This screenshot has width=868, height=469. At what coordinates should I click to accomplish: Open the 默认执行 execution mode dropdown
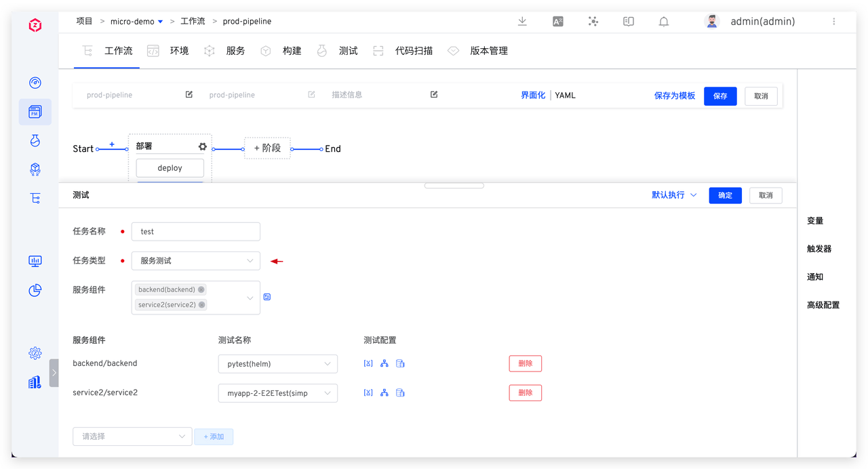tap(674, 195)
